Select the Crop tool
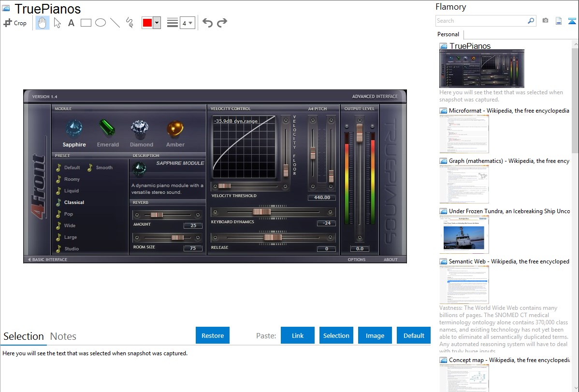This screenshot has height=392, width=579. (x=15, y=23)
